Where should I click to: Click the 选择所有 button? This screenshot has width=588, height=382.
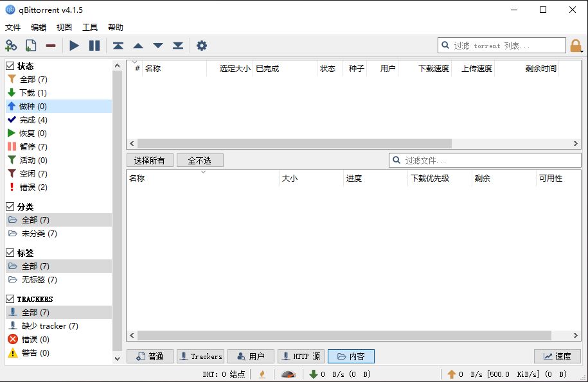(x=150, y=161)
